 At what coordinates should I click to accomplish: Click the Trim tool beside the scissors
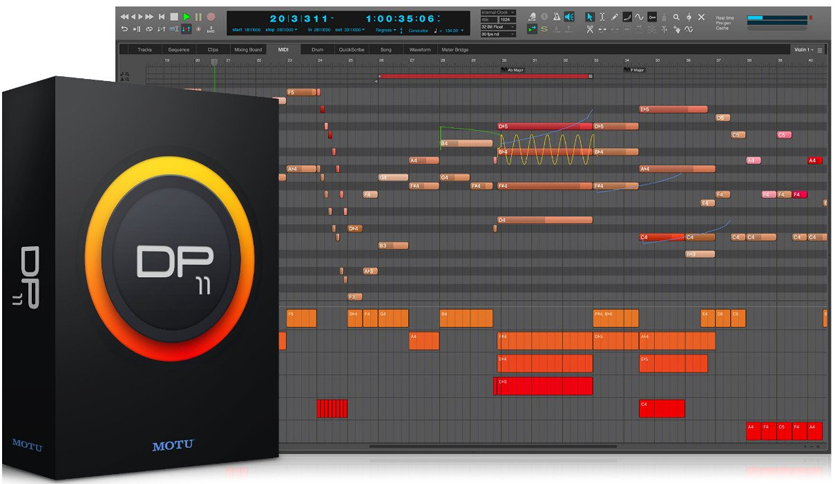pyautogui.click(x=602, y=30)
